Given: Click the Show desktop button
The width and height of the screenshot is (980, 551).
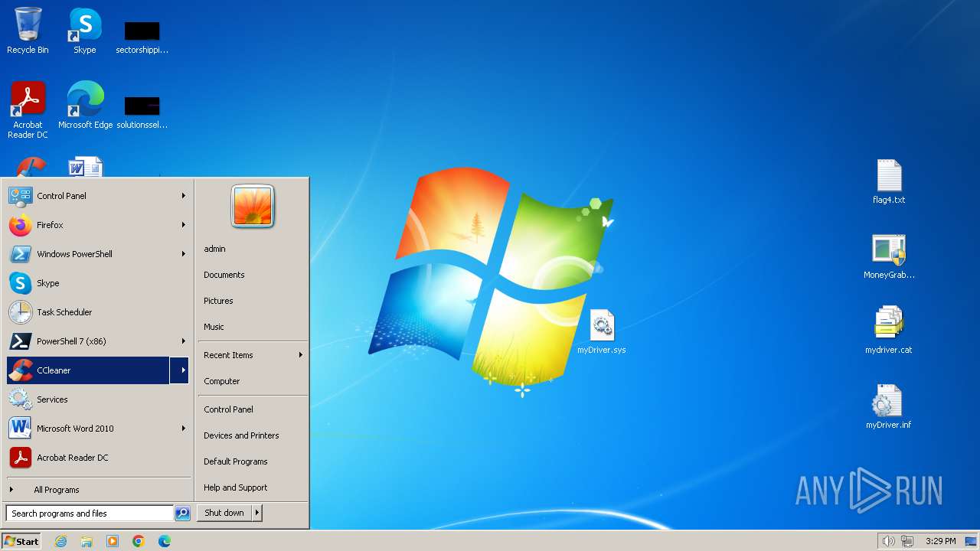Looking at the screenshot, I should pos(971,541).
